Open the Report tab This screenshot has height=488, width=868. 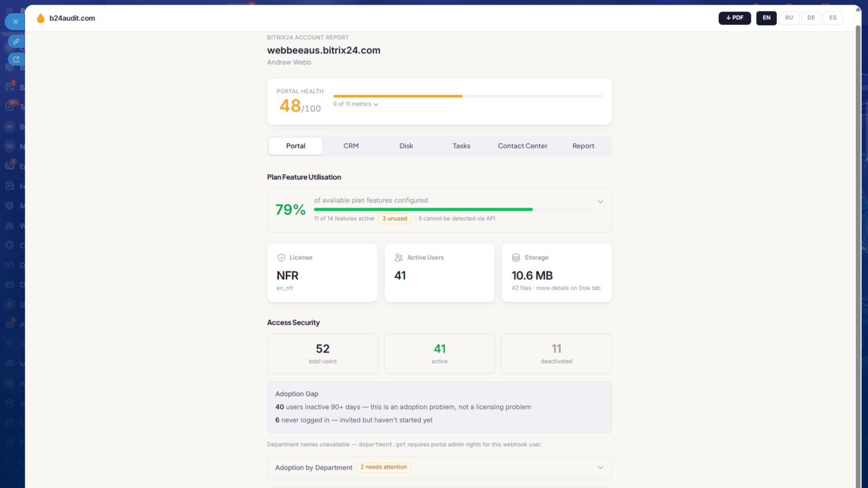[583, 146]
